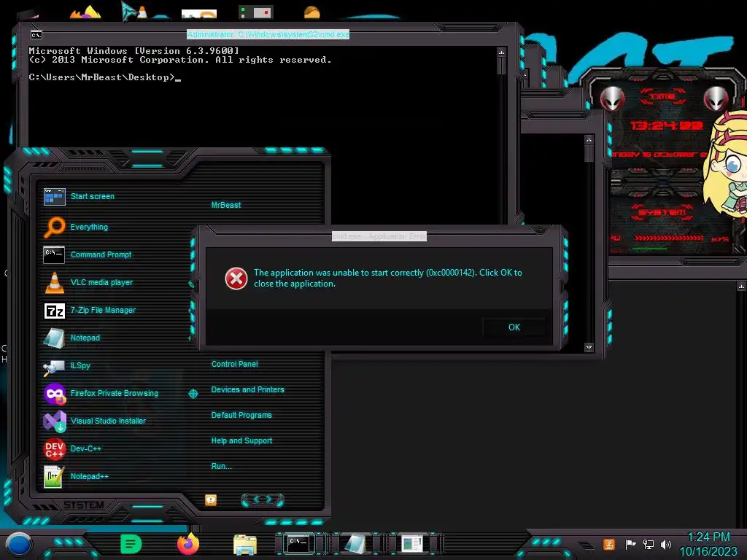This screenshot has width=747, height=560.
Task: Click the red 87% usage bar on the widget
Action: pos(669,238)
